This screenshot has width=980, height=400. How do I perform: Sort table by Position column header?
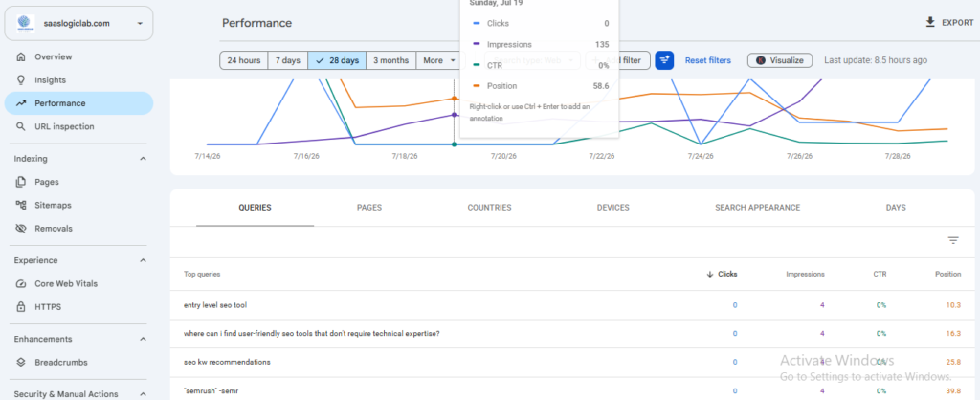coord(948,274)
